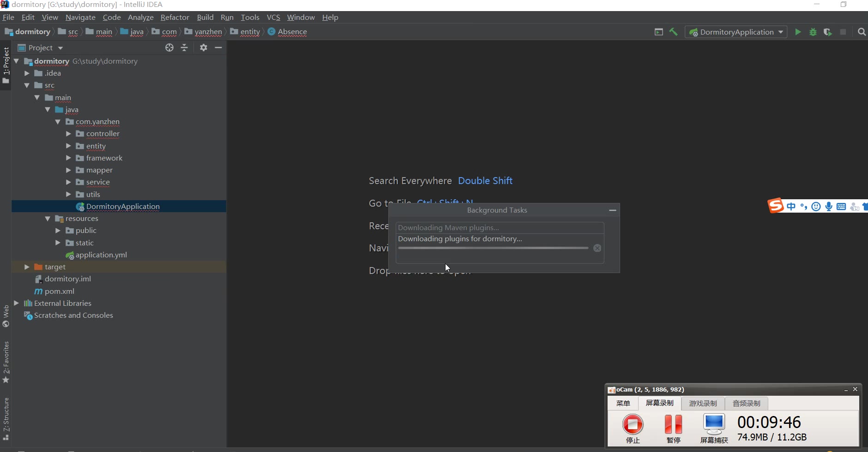The height and width of the screenshot is (452, 868).
Task: Expand the static folder
Action: [58, 243]
